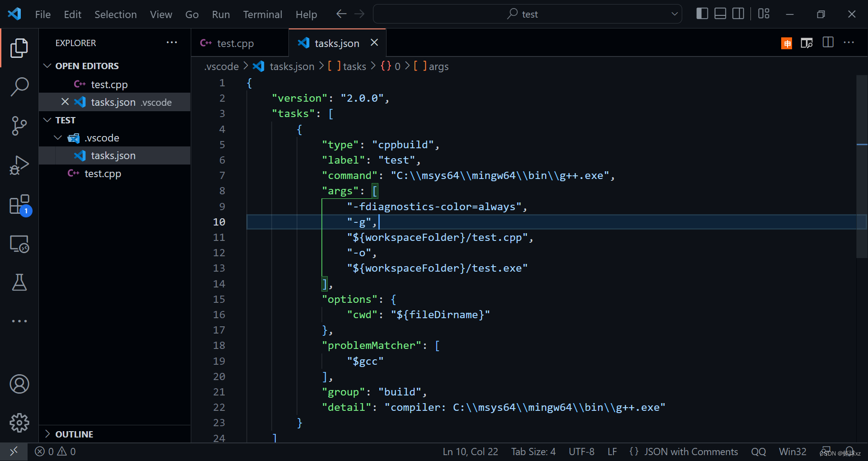Open Accounts menu icon

(x=19, y=384)
